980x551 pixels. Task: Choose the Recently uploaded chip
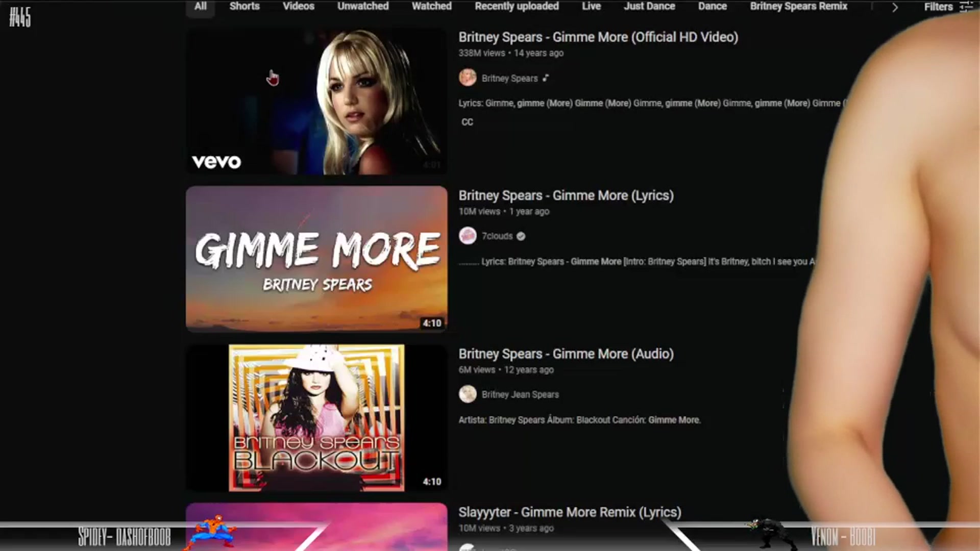tap(517, 7)
